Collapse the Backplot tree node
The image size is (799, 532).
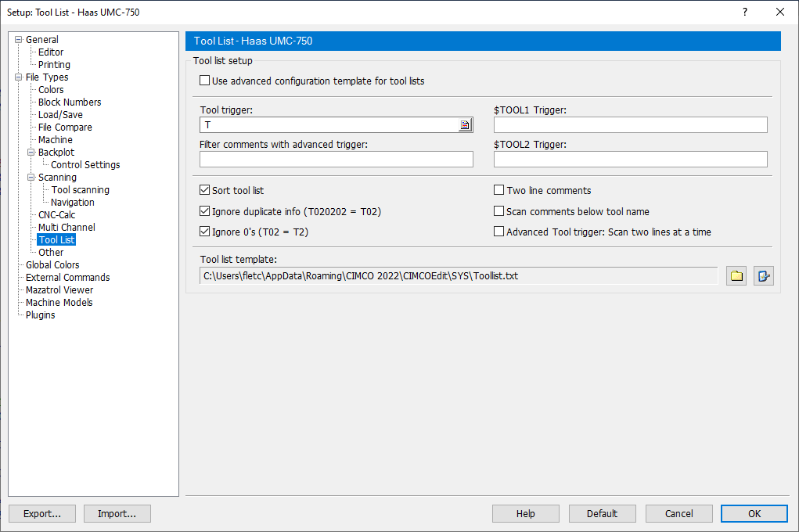pyautogui.click(x=31, y=152)
